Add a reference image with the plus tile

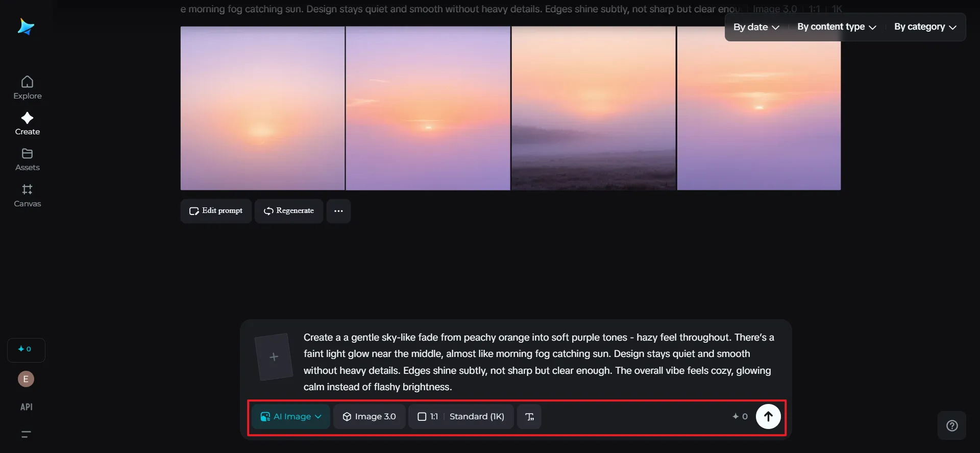(x=274, y=356)
